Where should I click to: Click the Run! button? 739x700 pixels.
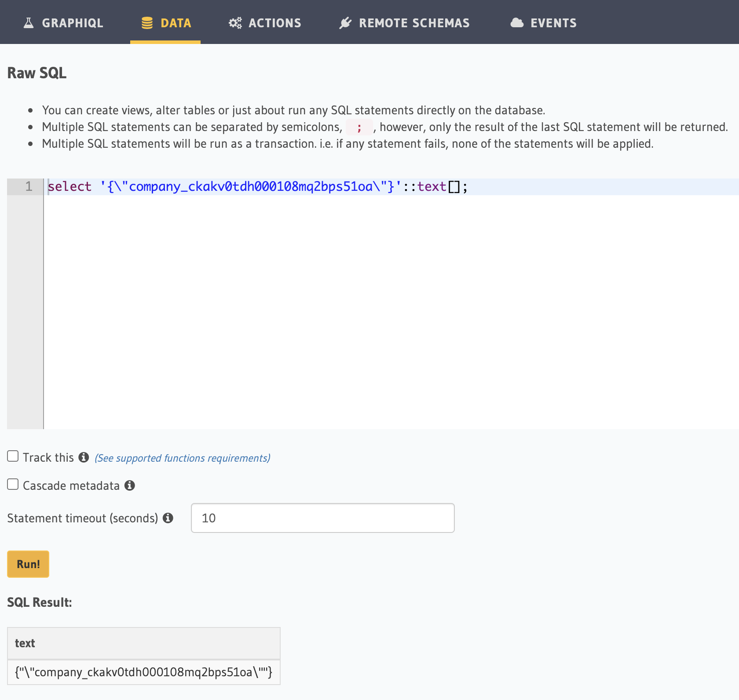click(x=28, y=564)
